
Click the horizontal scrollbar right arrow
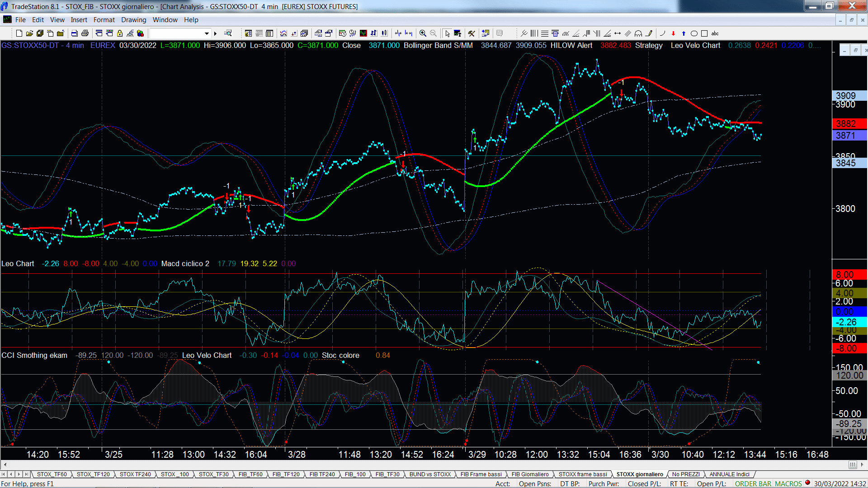click(862, 465)
